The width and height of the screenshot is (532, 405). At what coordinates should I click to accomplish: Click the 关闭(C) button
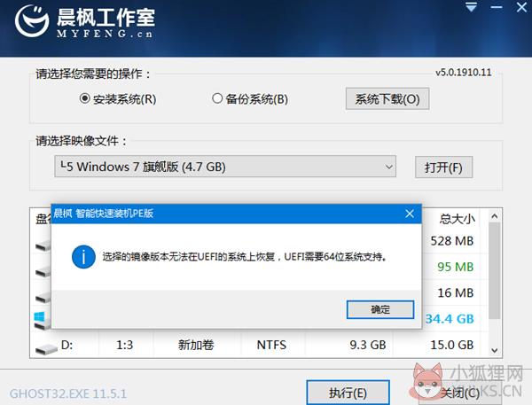point(459,393)
